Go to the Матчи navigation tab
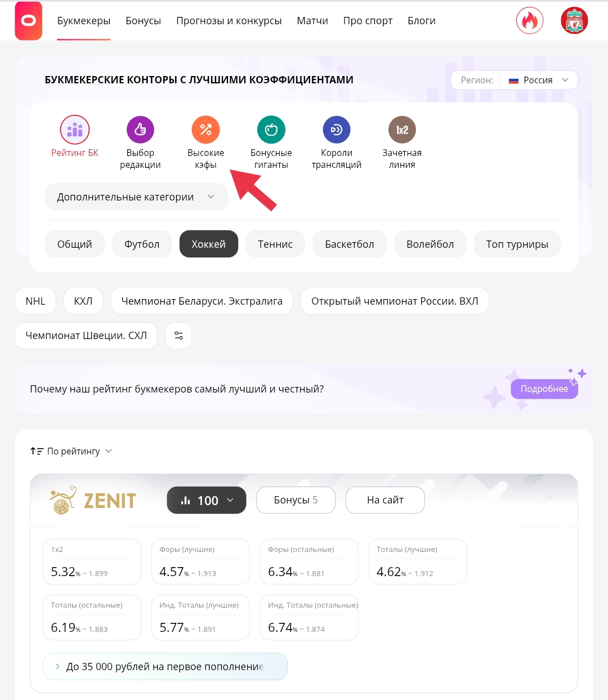Image resolution: width=608 pixels, height=700 pixels. point(312,21)
